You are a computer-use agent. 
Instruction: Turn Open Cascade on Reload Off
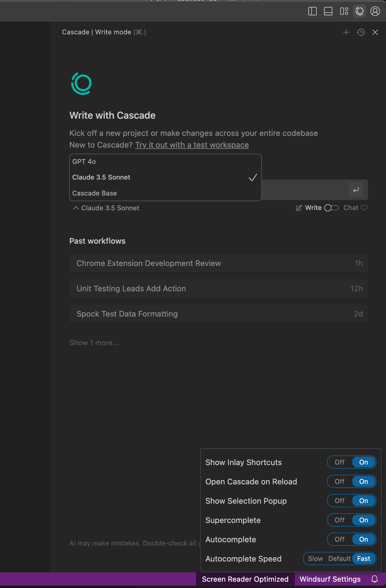[x=340, y=481]
